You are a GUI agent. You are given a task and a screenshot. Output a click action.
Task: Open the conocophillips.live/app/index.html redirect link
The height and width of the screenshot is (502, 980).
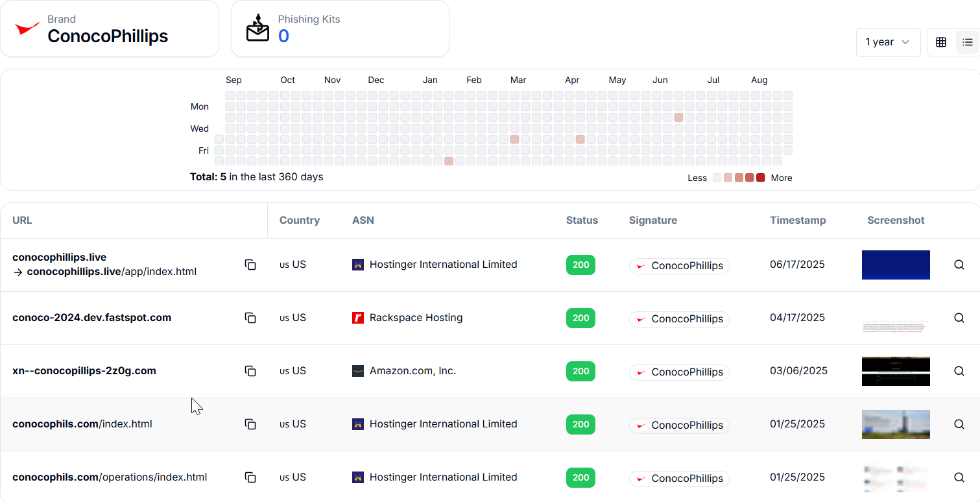[112, 272]
